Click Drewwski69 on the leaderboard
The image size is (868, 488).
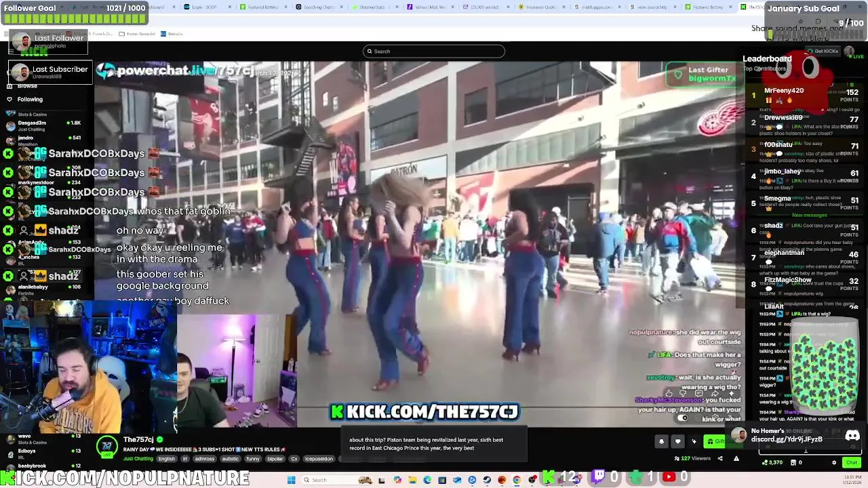click(783, 117)
